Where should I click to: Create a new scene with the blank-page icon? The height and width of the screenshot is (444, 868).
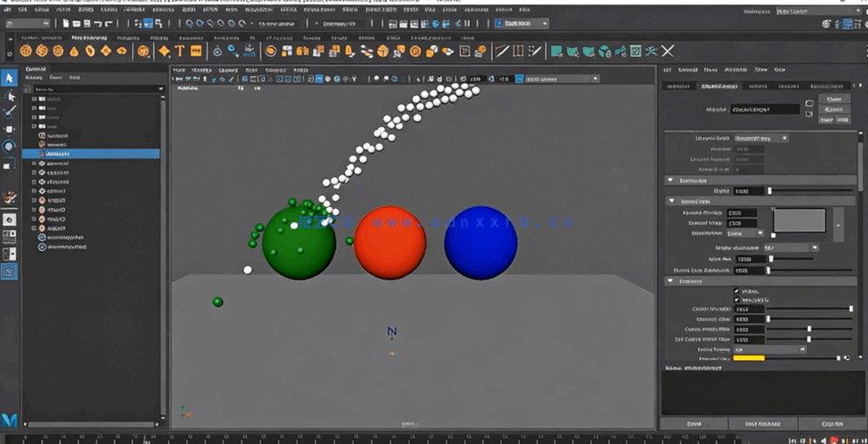coord(66,24)
